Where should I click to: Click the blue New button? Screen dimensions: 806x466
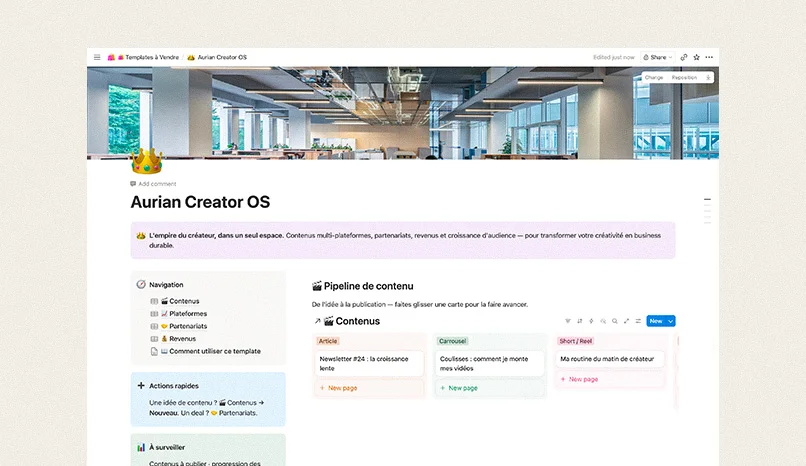[x=656, y=321]
